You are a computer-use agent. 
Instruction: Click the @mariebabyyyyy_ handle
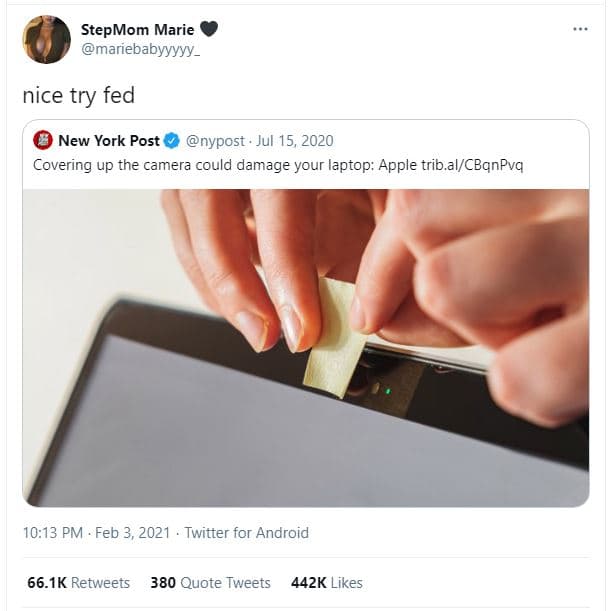point(140,49)
